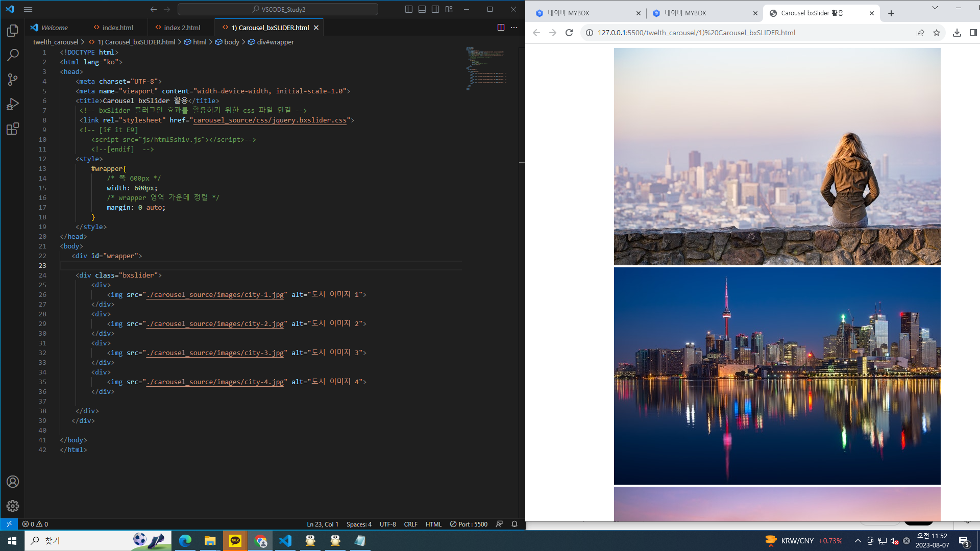Open Run and Debug view
This screenshot has height=551, width=980.
[13, 104]
